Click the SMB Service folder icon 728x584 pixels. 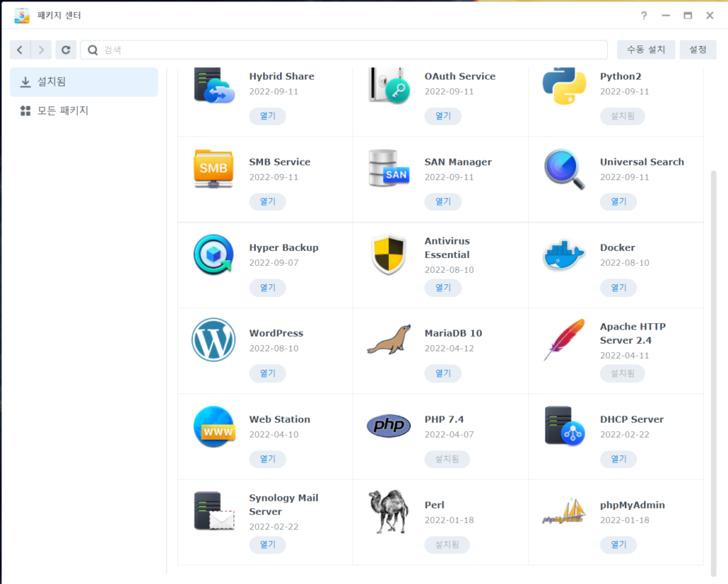(x=213, y=169)
